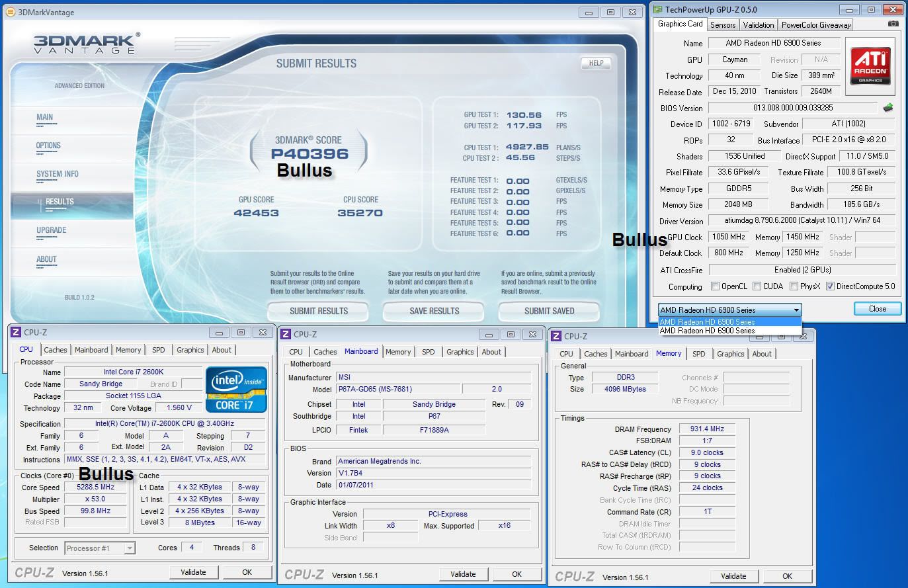
Task: Go to MAIN in 3DMark sidebar
Action: 45,117
